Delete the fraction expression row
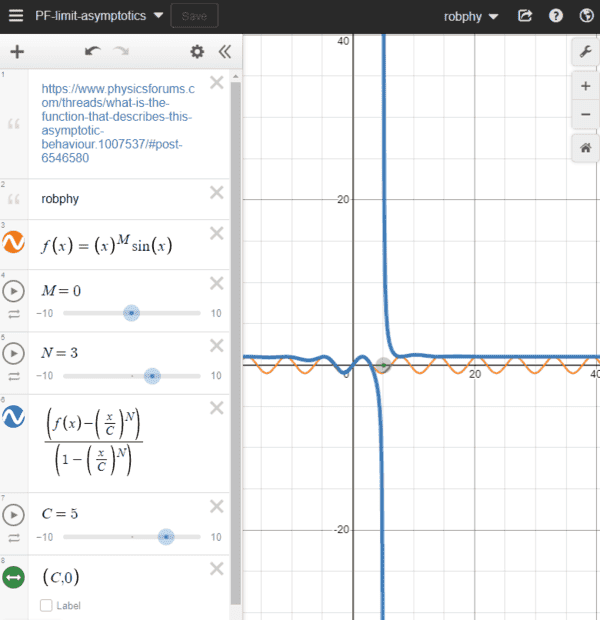Screen dimensions: 600x620 coord(217,408)
